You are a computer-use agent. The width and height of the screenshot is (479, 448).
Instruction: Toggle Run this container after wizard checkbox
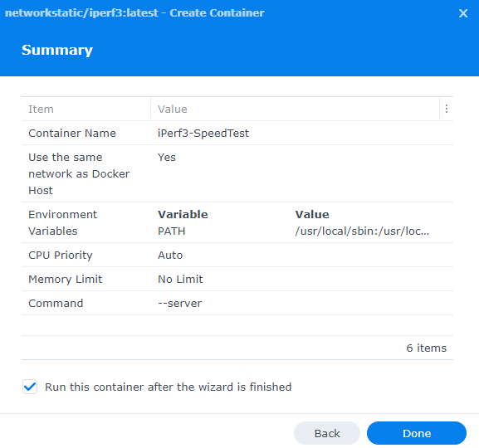[x=30, y=387]
